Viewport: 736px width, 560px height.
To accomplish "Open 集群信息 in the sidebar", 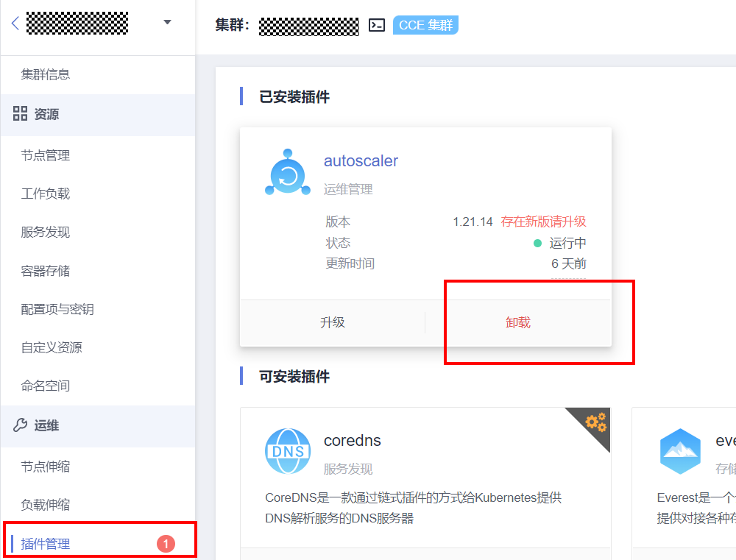I will pyautogui.click(x=46, y=74).
